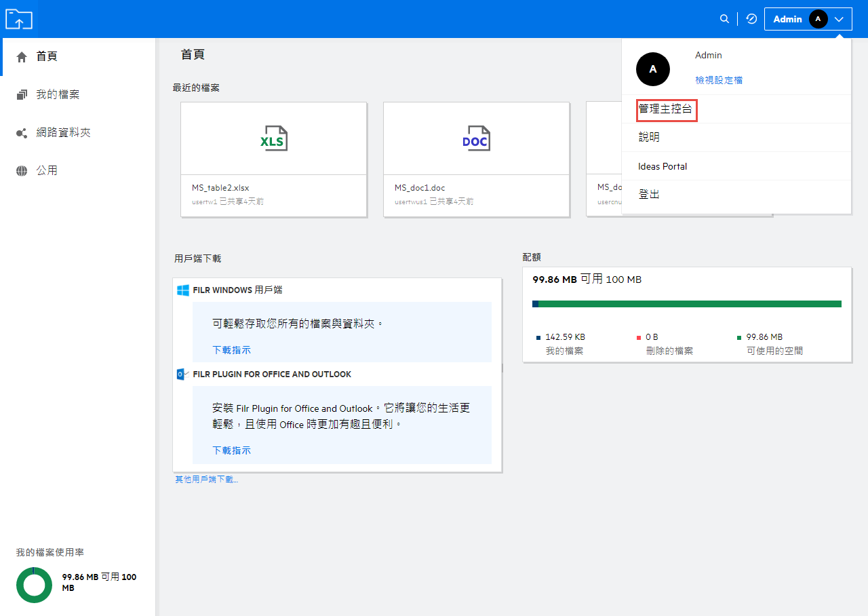Open the MS_doc1.doc file thumbnail
This screenshot has height=616, width=868.
(476, 138)
